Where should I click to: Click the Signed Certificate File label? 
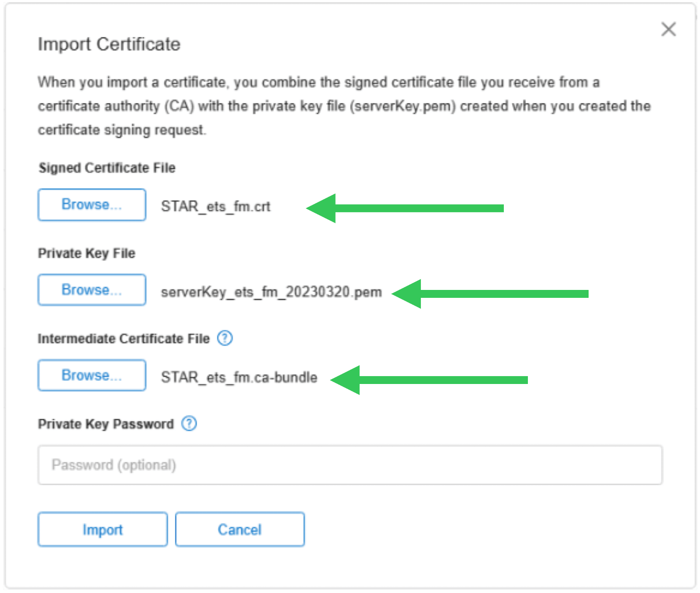tap(107, 168)
